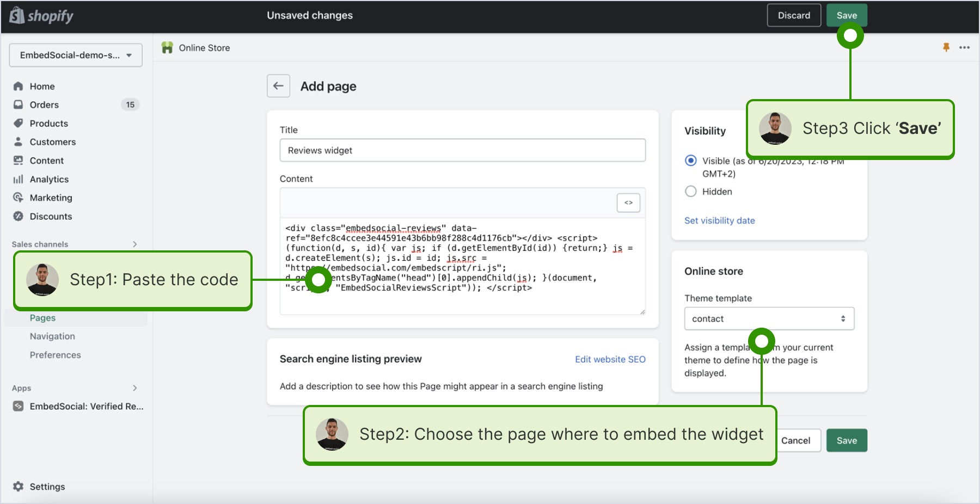980x504 pixels.
Task: Open Analytics in the sidebar
Action: (49, 179)
